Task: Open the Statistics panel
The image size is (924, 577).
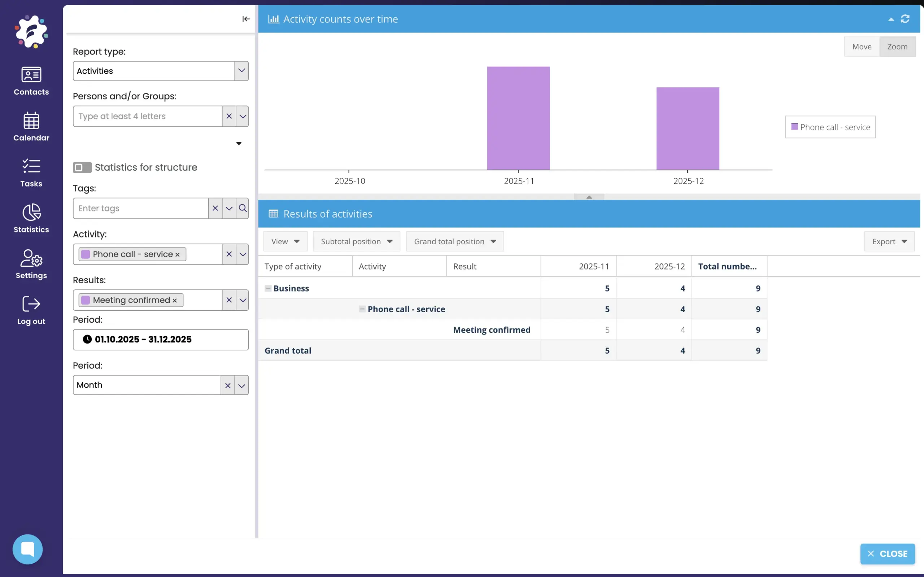Action: (31, 218)
